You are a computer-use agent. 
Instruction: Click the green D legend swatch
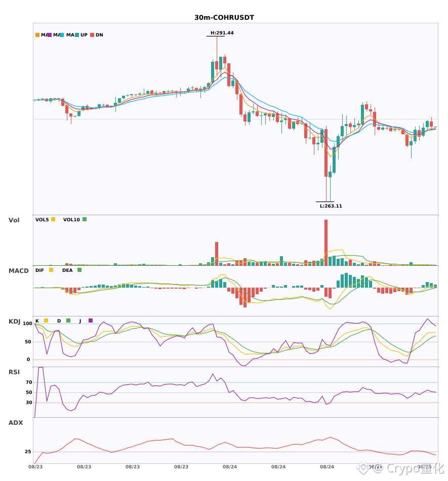[x=68, y=320]
